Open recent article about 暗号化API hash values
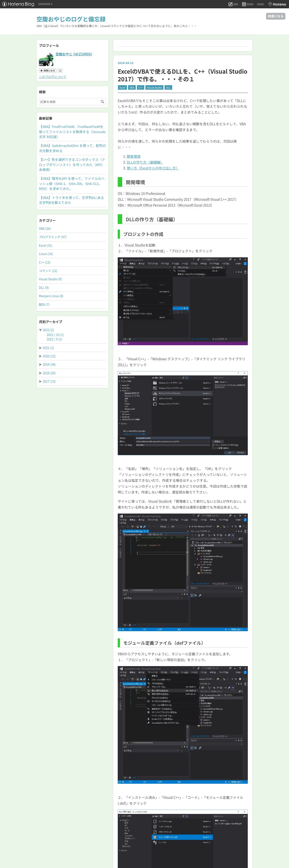Screen dimensions: 289x868 click(x=72, y=184)
